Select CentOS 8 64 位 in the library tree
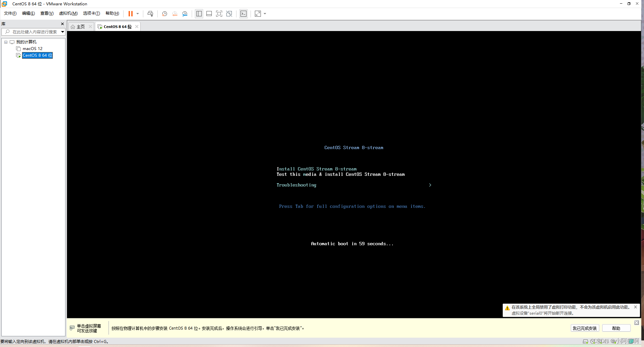The image size is (644, 347). tap(37, 55)
